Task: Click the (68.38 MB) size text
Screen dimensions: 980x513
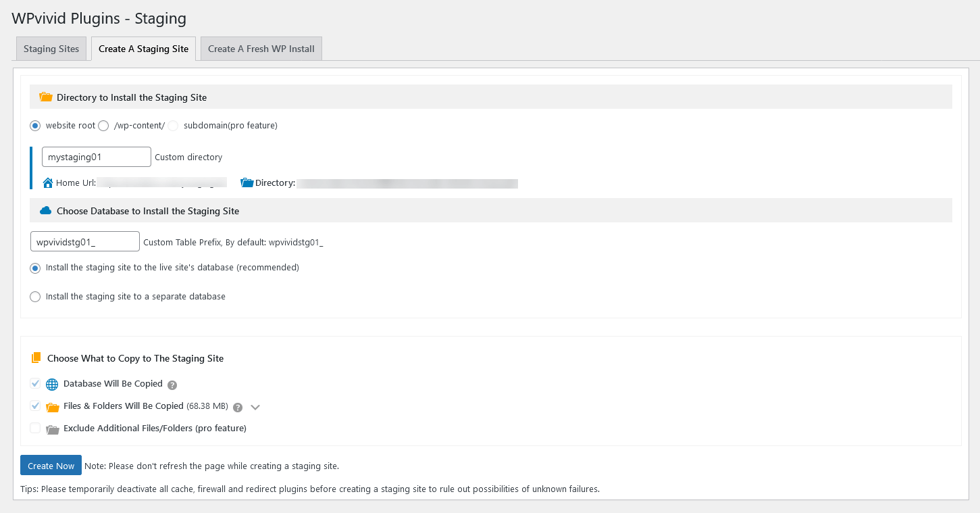Action: click(207, 406)
